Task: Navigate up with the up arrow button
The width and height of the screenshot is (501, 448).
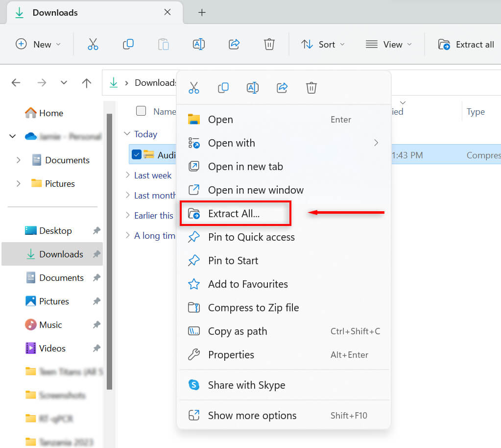Action: (x=87, y=83)
